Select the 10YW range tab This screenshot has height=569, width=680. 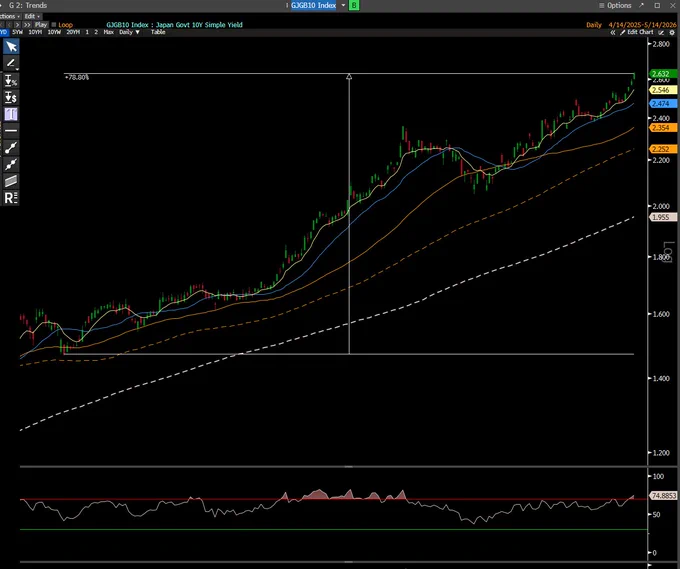click(54, 32)
